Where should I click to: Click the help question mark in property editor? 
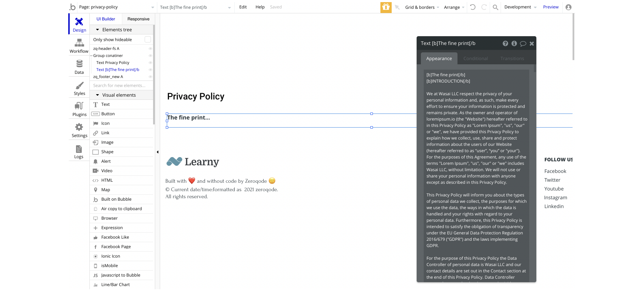[x=505, y=44]
